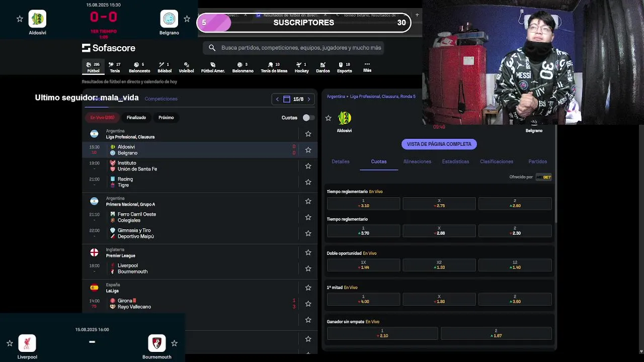The image size is (644, 362).
Task: Favorite the Premier League star
Action: 308,252
